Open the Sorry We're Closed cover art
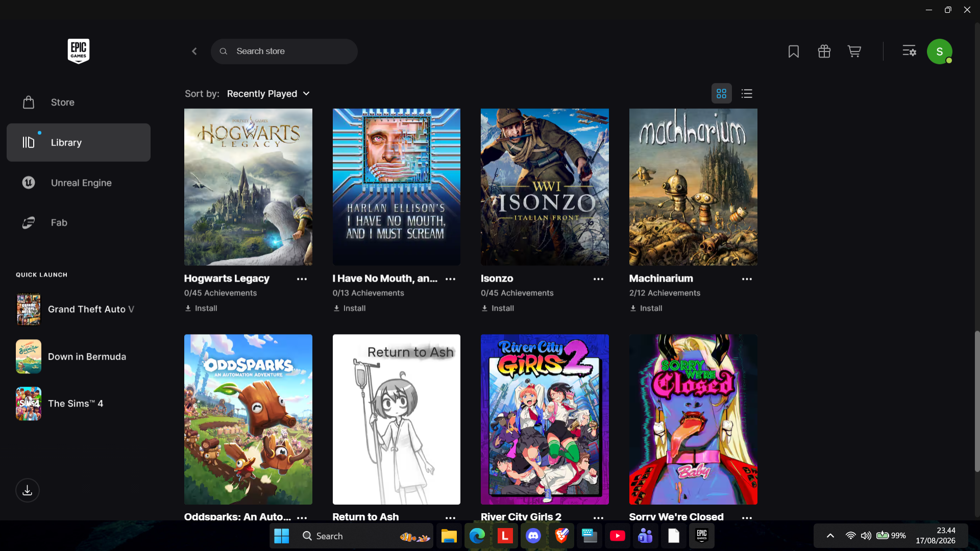The image size is (980, 551). tap(693, 419)
